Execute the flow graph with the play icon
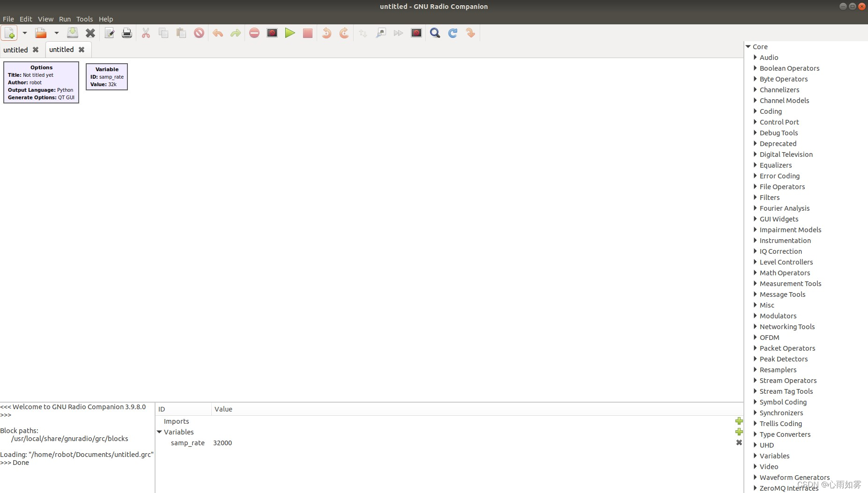The image size is (868, 493). point(290,33)
